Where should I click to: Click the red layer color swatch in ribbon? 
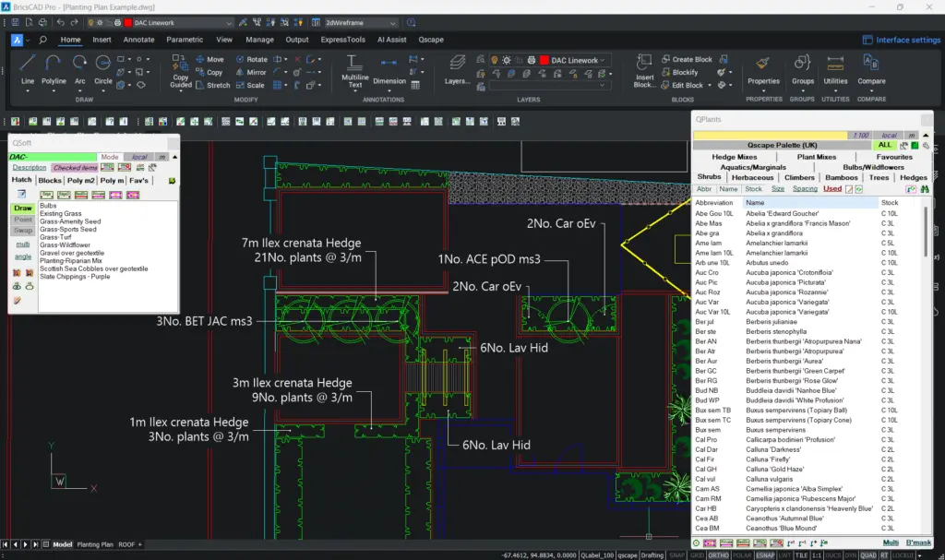click(x=545, y=60)
